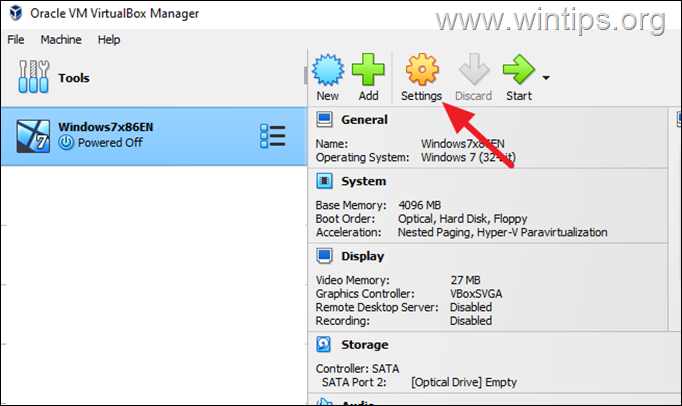
Task: Click the Tools wrench and screwdriver icon
Action: [x=33, y=77]
